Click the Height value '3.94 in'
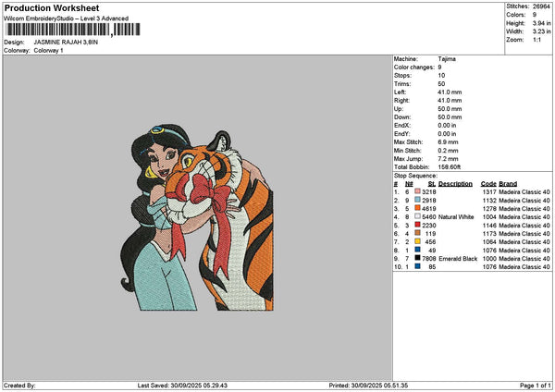This screenshot has height=392, width=555. (x=541, y=23)
